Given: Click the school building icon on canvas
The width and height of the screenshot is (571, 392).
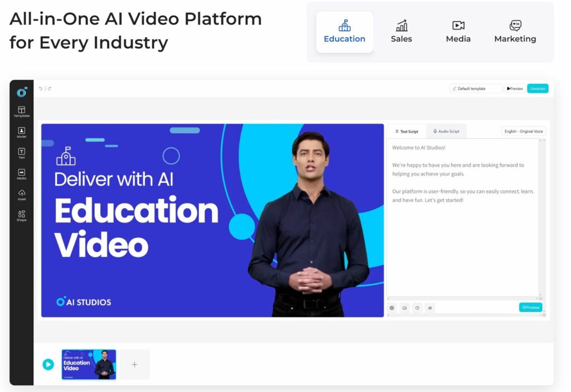Looking at the screenshot, I should (66, 156).
